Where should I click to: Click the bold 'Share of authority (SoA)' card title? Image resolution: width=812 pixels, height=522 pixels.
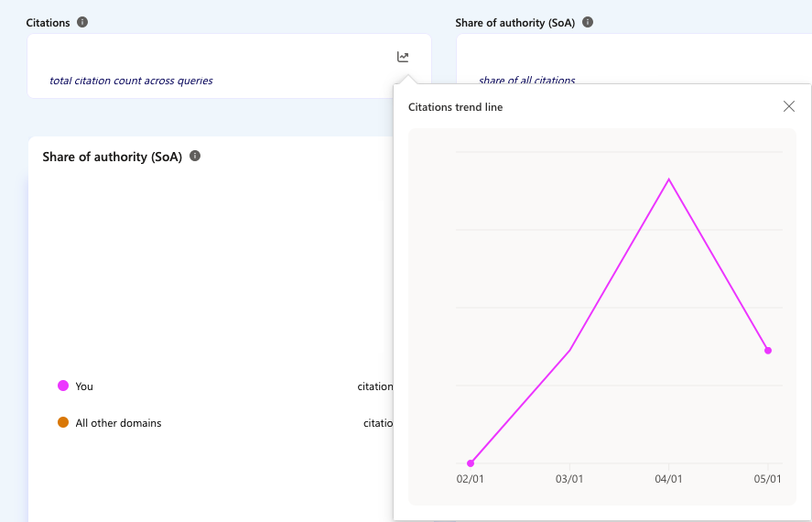point(113,157)
